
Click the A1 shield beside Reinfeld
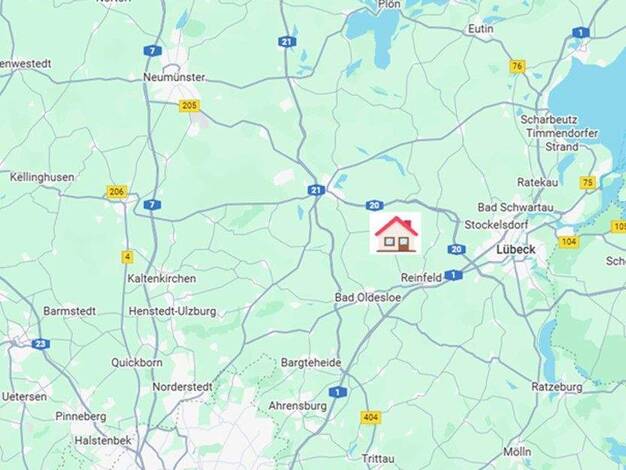(454, 275)
